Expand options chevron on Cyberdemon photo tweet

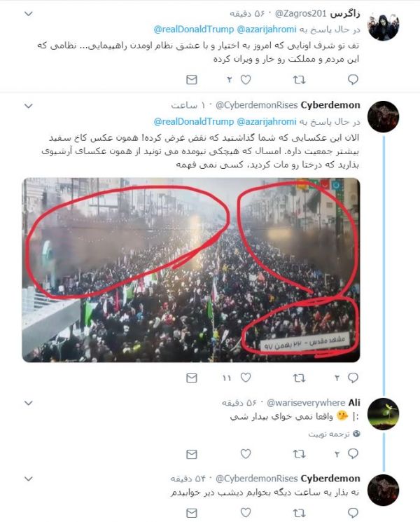click(x=29, y=106)
